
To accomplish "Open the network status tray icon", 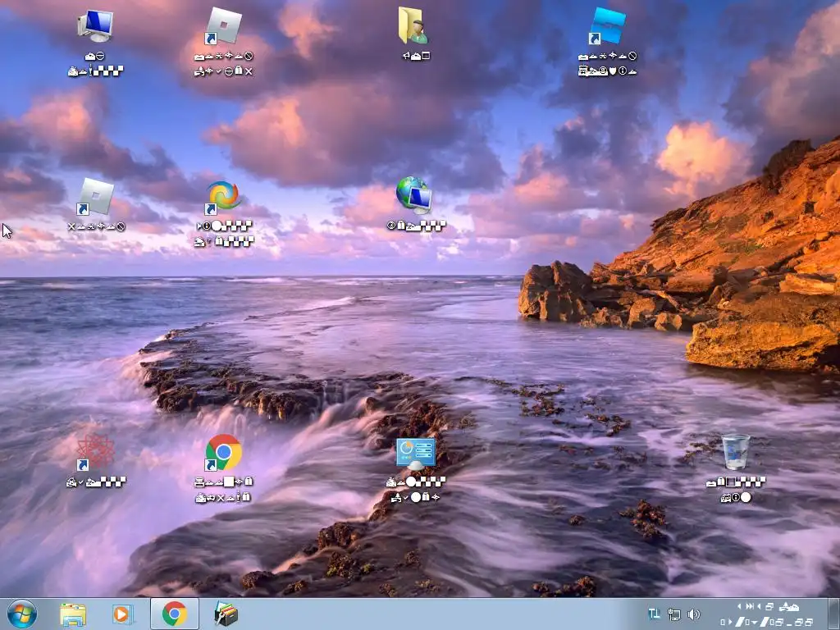I will [674, 614].
